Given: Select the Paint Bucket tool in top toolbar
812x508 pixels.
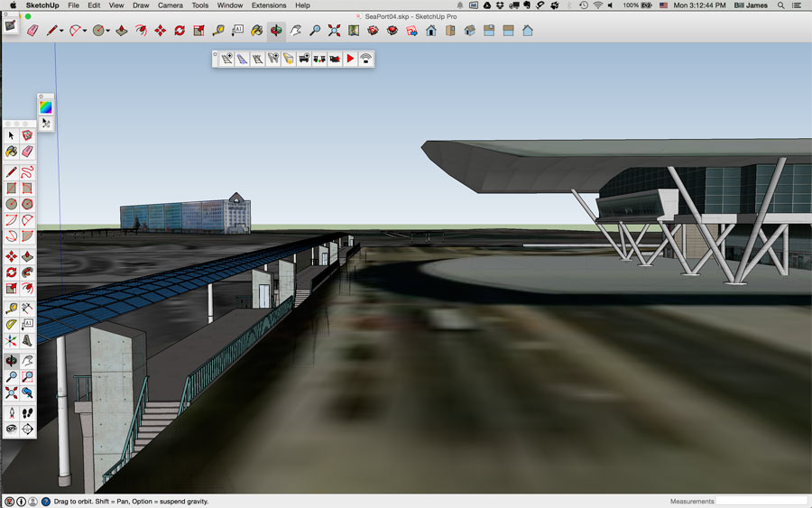Looking at the screenshot, I should coord(257,30).
